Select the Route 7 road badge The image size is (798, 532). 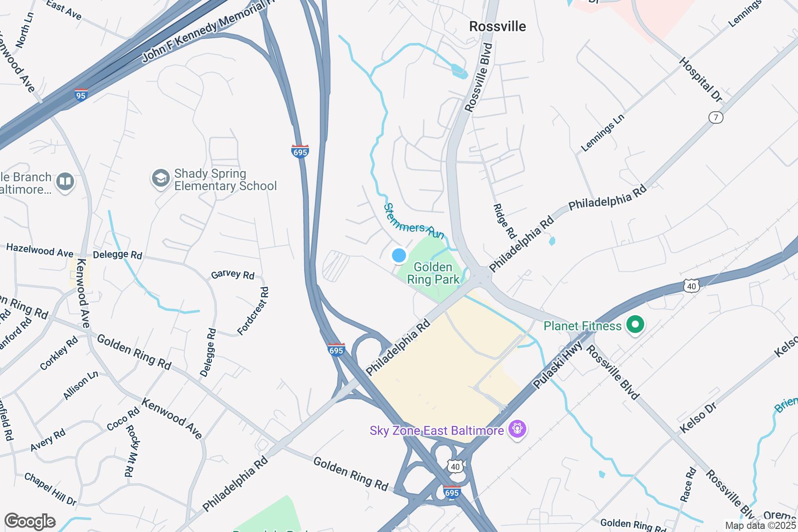716,117
